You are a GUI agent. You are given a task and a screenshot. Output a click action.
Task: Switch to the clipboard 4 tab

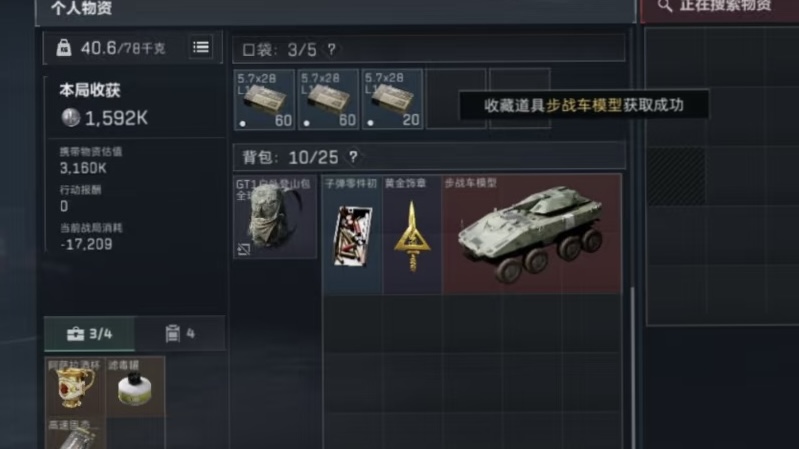(180, 334)
